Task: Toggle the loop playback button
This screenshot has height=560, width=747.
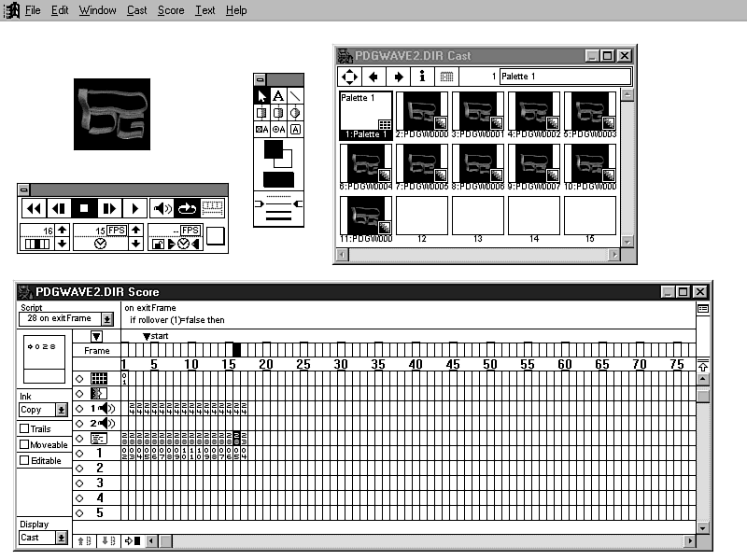Action: pos(189,208)
